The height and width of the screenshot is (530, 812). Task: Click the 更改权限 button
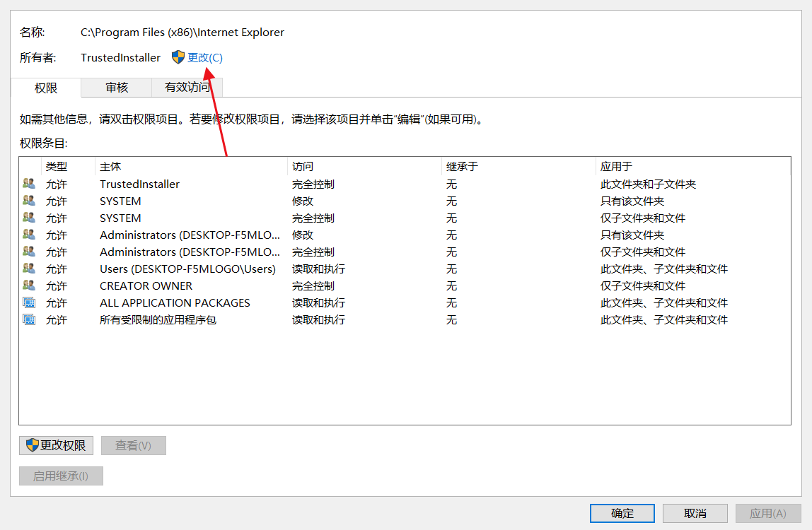pyautogui.click(x=56, y=445)
